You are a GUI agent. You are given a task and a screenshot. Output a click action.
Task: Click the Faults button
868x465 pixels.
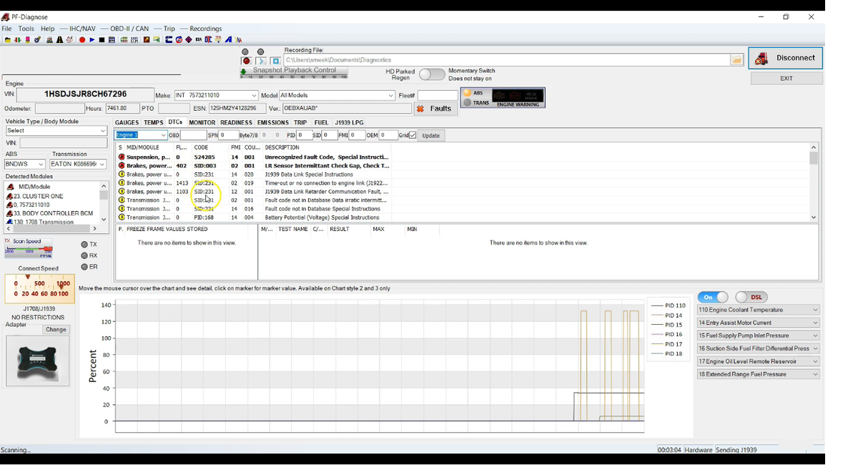(435, 109)
